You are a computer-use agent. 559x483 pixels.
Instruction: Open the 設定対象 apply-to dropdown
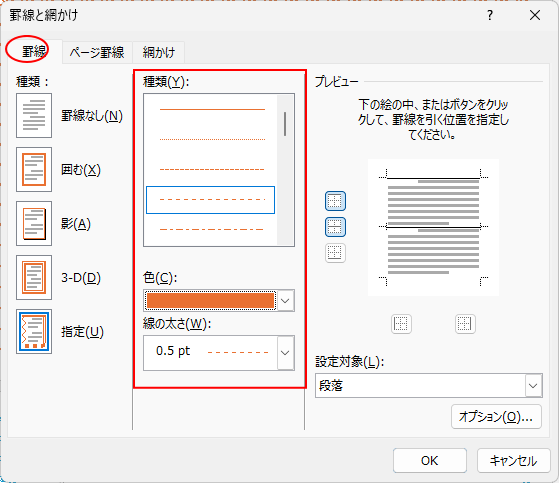[533, 386]
